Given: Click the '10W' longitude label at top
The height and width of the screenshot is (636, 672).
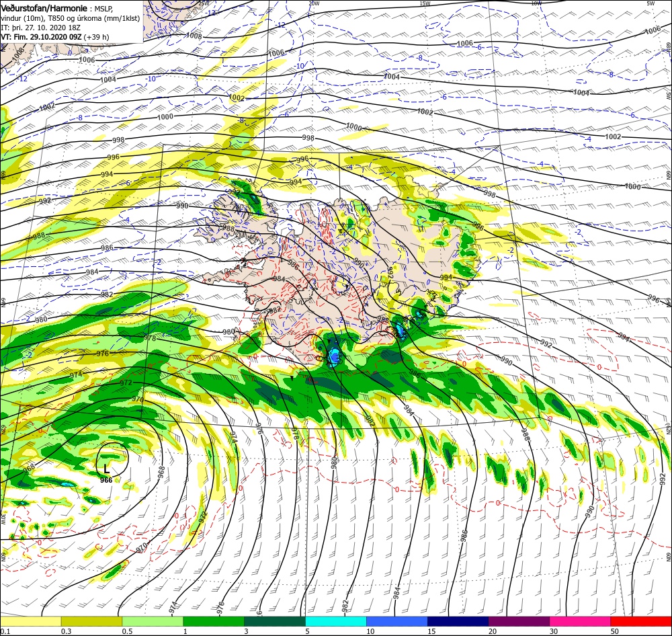Looking at the screenshot, I should click(536, 3).
